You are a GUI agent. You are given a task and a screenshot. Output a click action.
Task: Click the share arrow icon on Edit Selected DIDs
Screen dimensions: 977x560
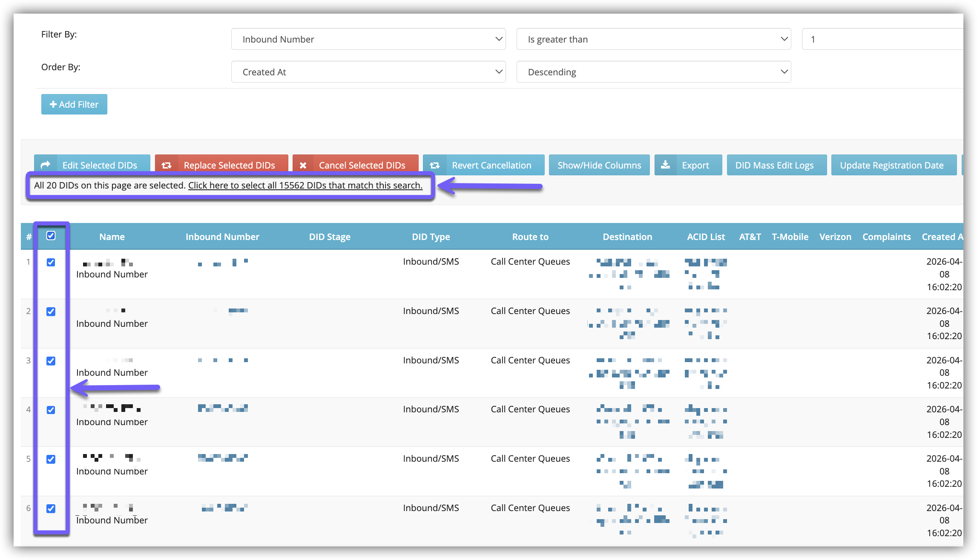[46, 165]
